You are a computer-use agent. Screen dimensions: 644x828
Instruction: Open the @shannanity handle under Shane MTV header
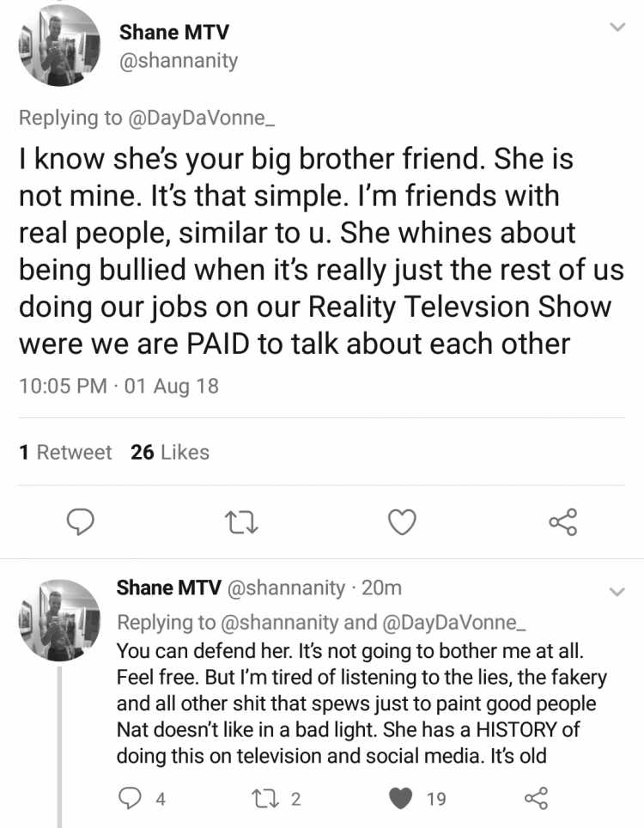tap(179, 61)
